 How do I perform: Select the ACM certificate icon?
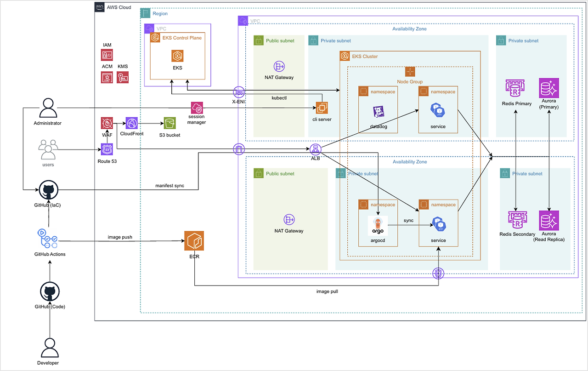pyautogui.click(x=107, y=77)
